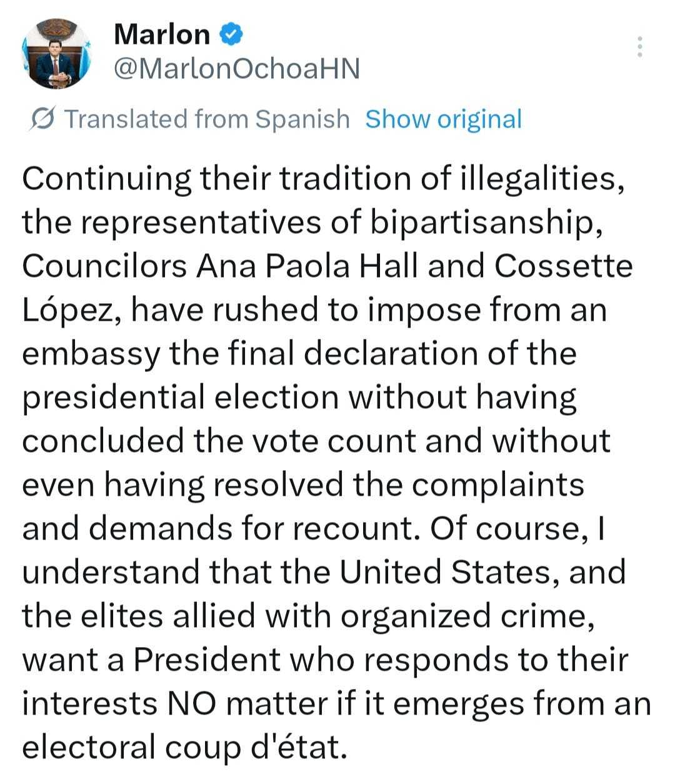Viewport: 675px width, 784px height.
Task: Click the display name 'Marlon'
Action: 162,34
